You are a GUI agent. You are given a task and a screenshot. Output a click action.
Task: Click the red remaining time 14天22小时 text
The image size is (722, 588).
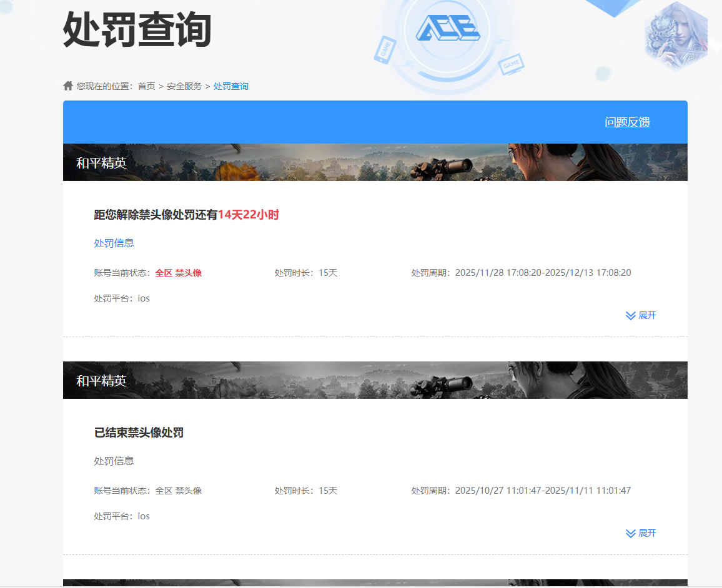249,214
